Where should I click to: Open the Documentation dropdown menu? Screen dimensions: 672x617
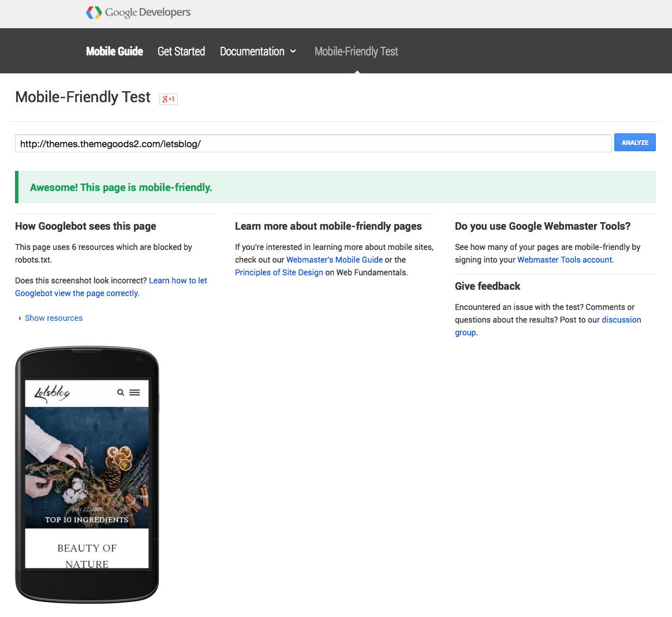point(257,51)
